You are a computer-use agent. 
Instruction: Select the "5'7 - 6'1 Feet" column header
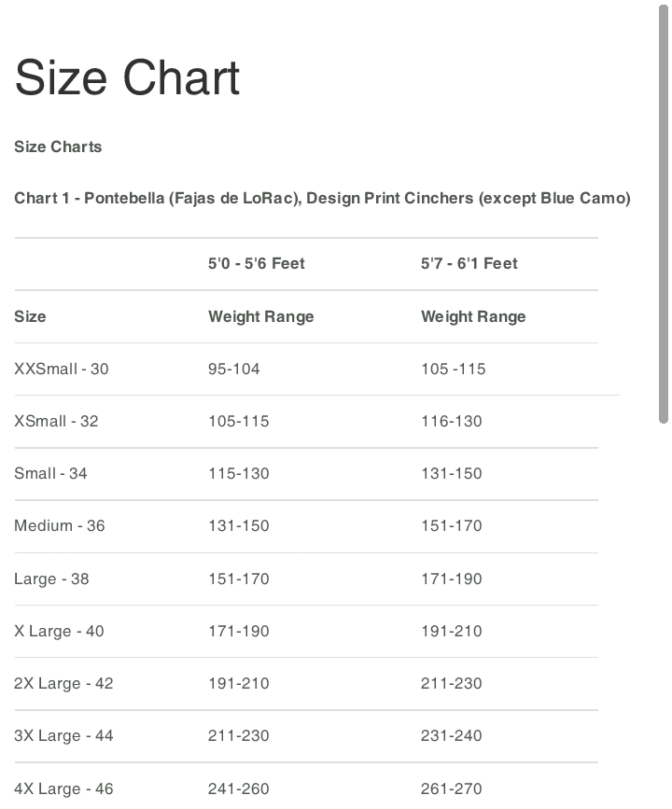tap(469, 263)
